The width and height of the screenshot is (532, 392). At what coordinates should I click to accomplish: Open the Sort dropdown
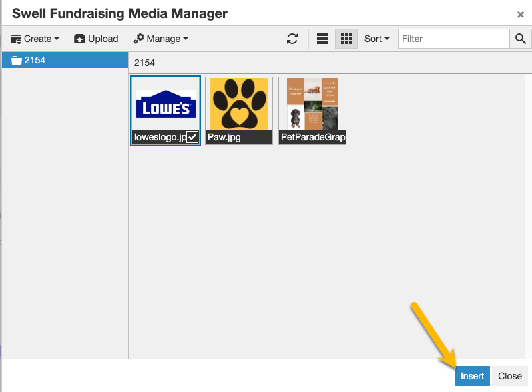coord(376,39)
